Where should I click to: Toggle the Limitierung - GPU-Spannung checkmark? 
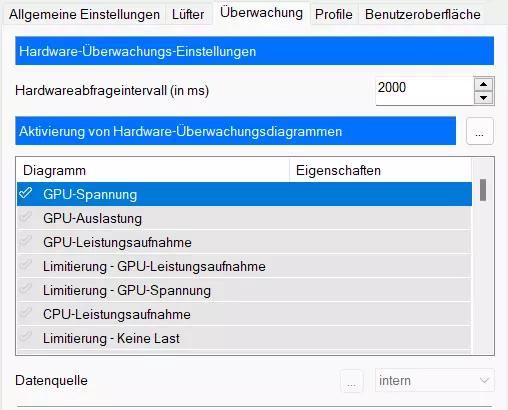tap(26, 289)
